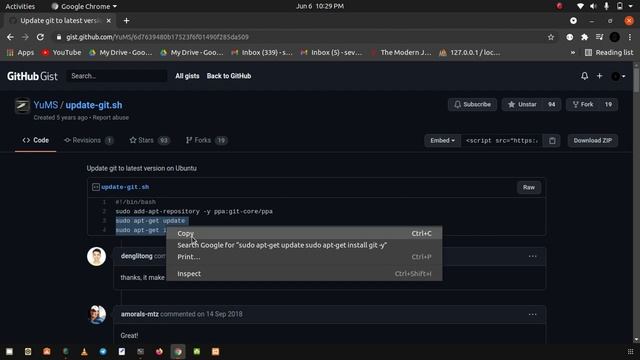Go Back to GitHub link
The image size is (640, 360).
pos(229,76)
